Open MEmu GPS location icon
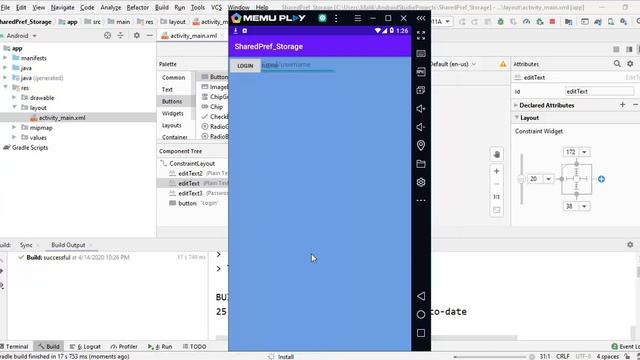Image resolution: width=640 pixels, height=360 pixels. click(x=421, y=145)
